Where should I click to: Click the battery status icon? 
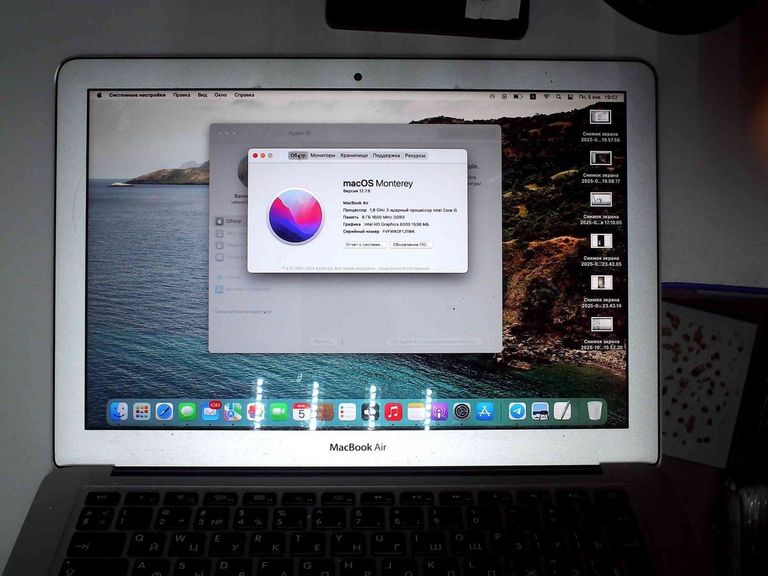[x=518, y=96]
